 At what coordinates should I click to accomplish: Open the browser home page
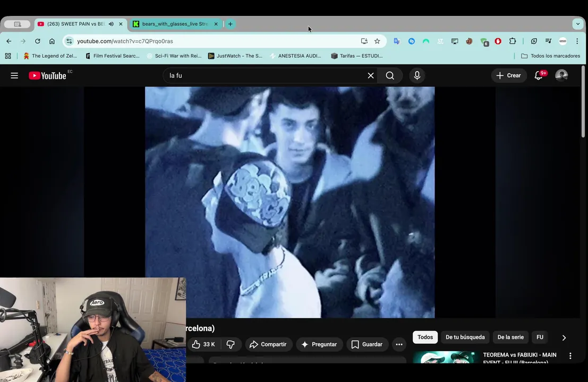[52, 41]
